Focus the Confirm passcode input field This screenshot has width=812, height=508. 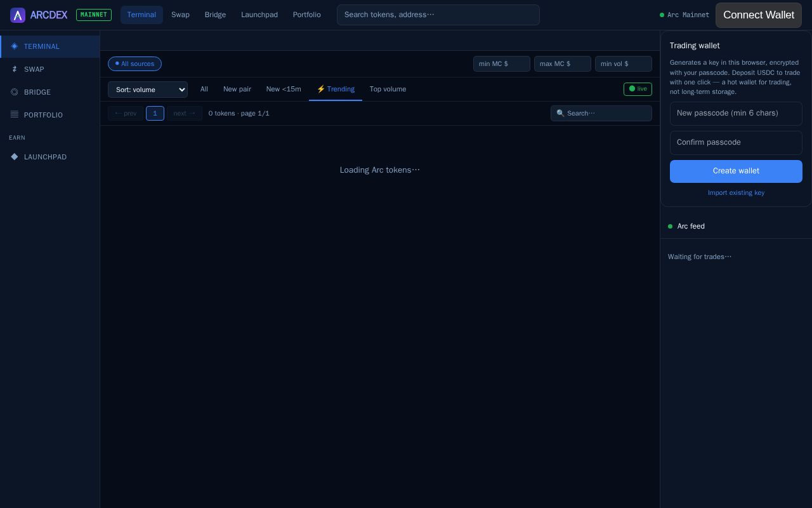(736, 143)
